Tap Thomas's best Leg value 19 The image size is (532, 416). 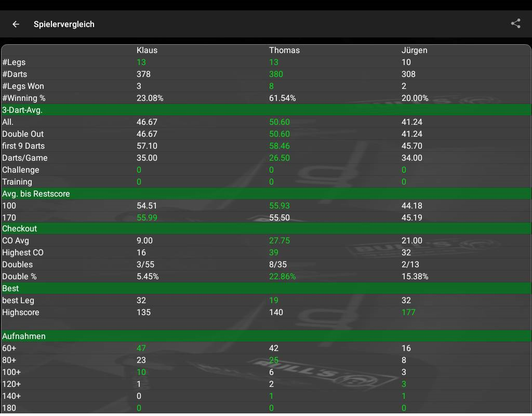[273, 300]
